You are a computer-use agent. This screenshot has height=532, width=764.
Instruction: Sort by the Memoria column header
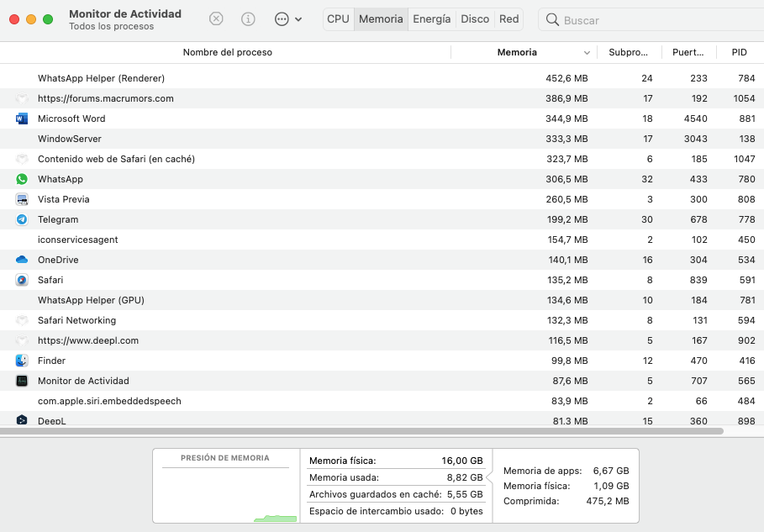pyautogui.click(x=517, y=52)
